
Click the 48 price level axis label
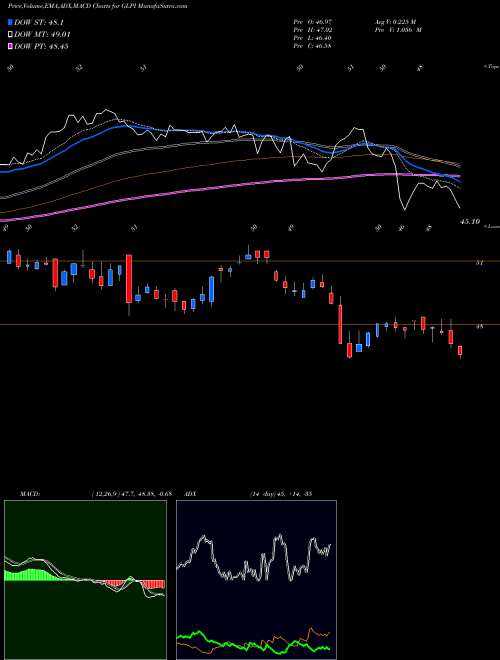click(479, 326)
